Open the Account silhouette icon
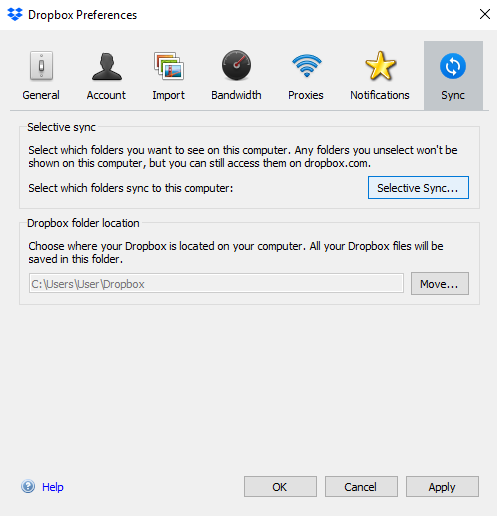497x516 pixels. coord(107,66)
